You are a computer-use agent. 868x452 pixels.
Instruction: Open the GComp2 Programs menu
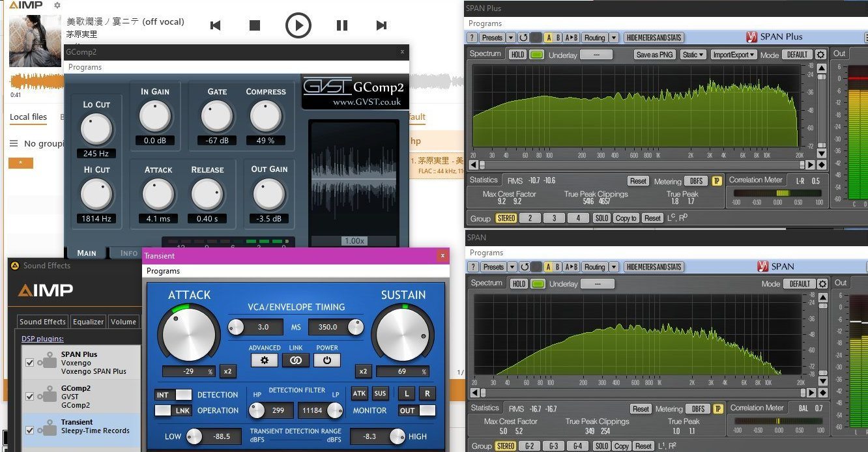tap(85, 67)
